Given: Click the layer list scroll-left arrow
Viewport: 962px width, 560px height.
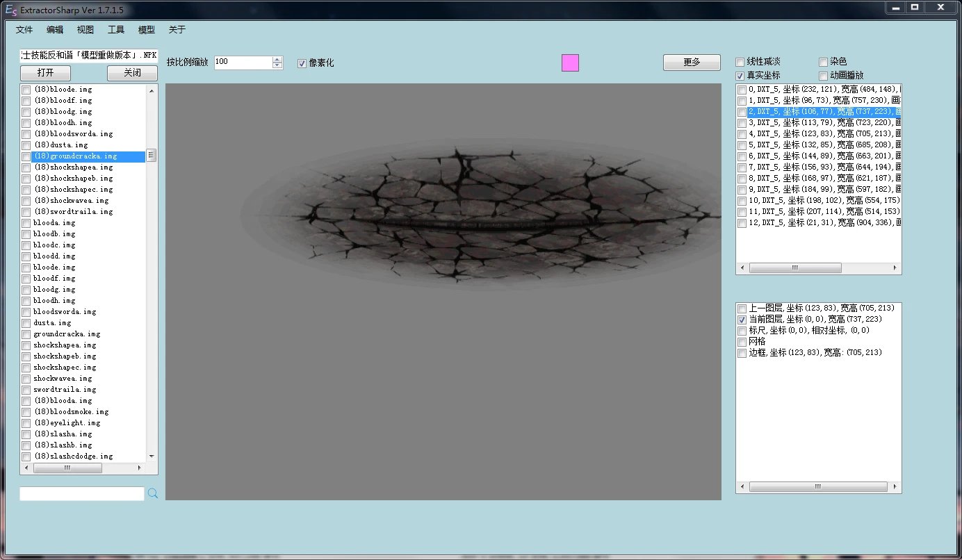Looking at the screenshot, I should click(x=742, y=487).
